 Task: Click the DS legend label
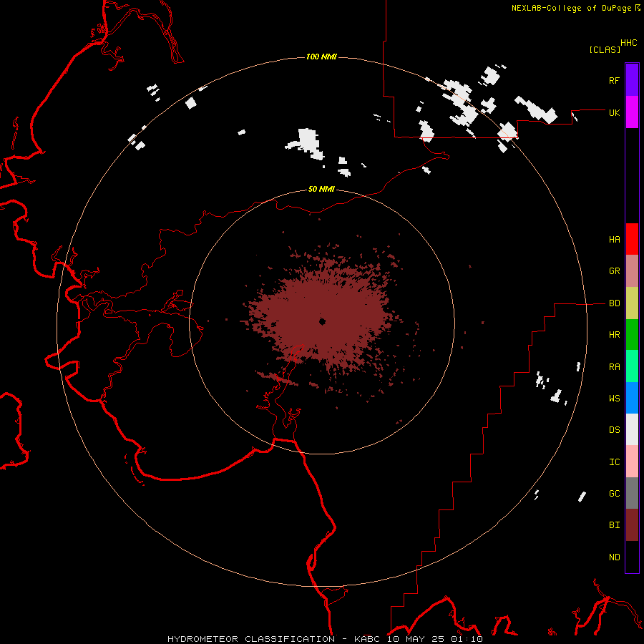click(x=614, y=430)
